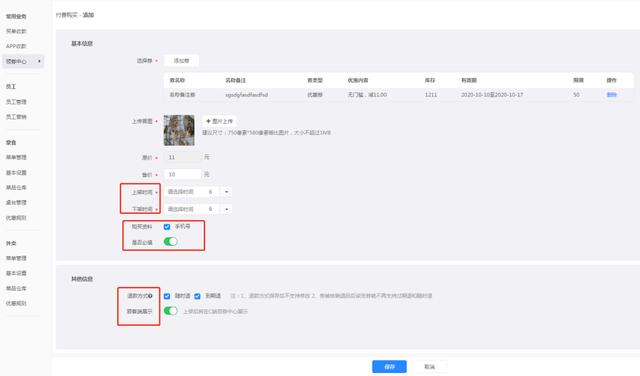Click the 优惠券 type cell in the row
The height and width of the screenshot is (376, 640).
click(x=315, y=95)
